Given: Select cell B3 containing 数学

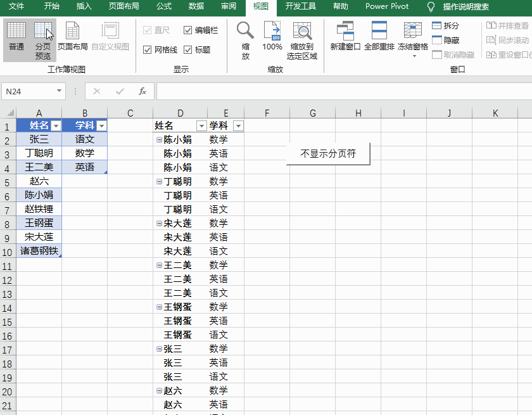Looking at the screenshot, I should tap(84, 153).
